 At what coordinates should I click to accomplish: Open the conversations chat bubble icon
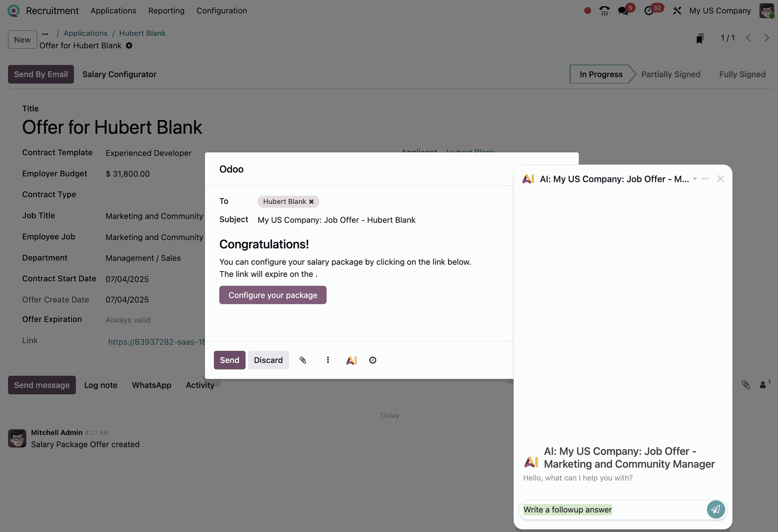point(623,11)
